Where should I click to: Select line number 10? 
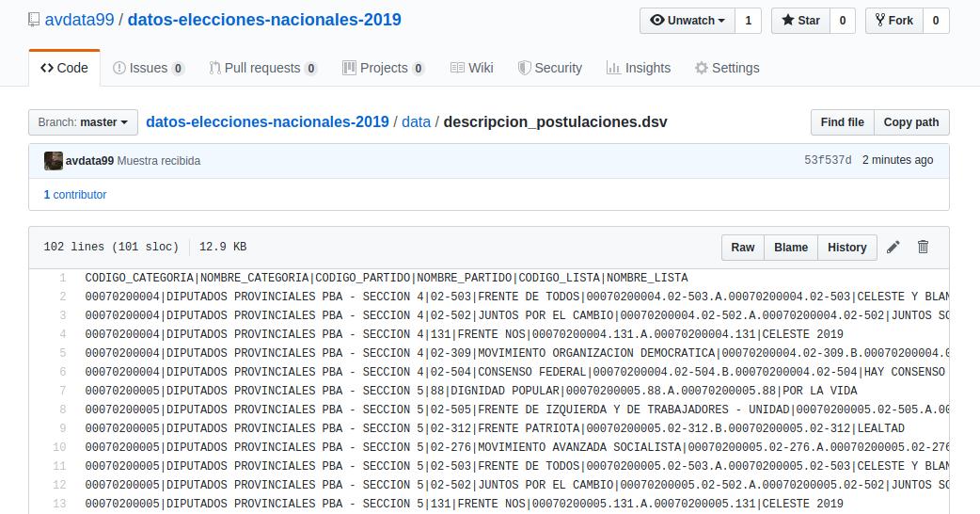[x=59, y=447]
